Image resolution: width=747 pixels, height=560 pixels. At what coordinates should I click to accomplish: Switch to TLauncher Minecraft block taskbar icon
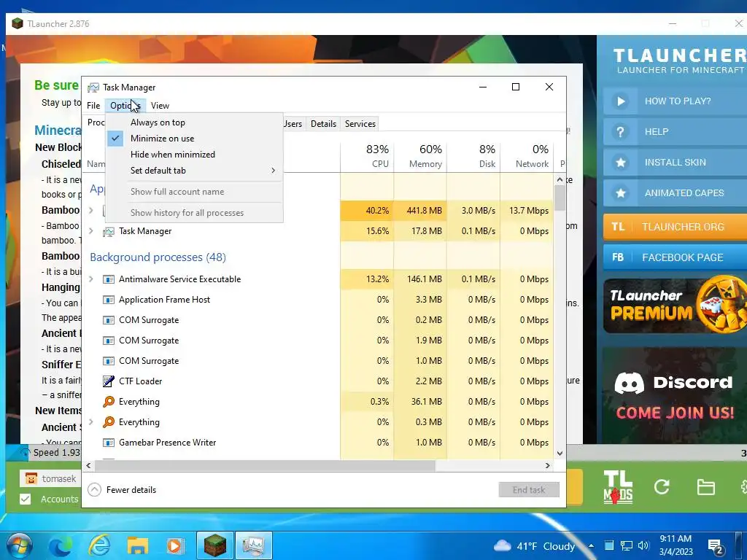point(215,545)
